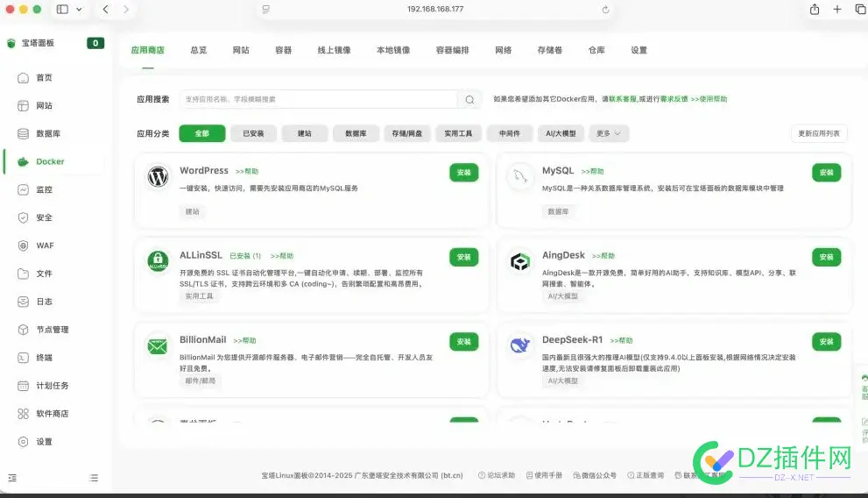Open the >>使用帮助 link
The height and width of the screenshot is (498, 868).
point(709,99)
